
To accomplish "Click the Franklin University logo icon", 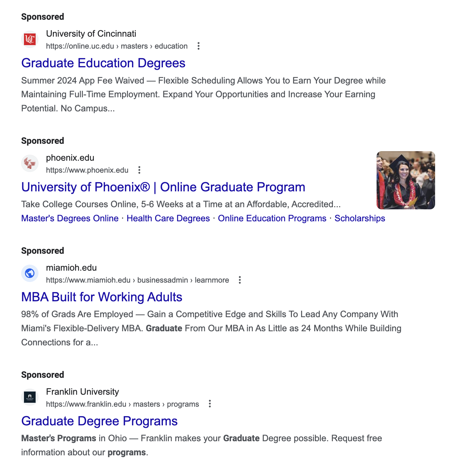I will 30,397.
